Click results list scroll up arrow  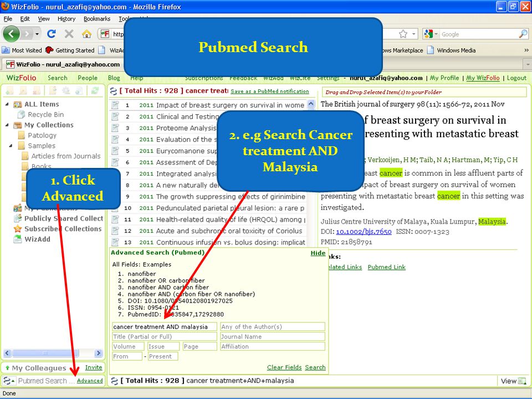[311, 104]
